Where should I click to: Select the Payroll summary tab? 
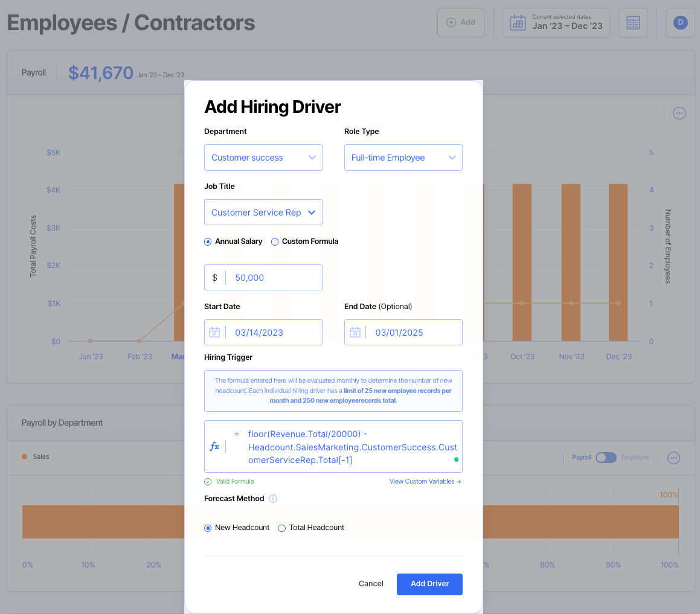(x=33, y=72)
